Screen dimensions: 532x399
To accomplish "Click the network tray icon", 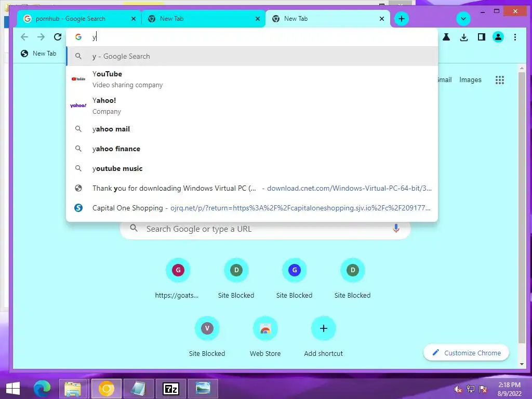I will point(471,389).
